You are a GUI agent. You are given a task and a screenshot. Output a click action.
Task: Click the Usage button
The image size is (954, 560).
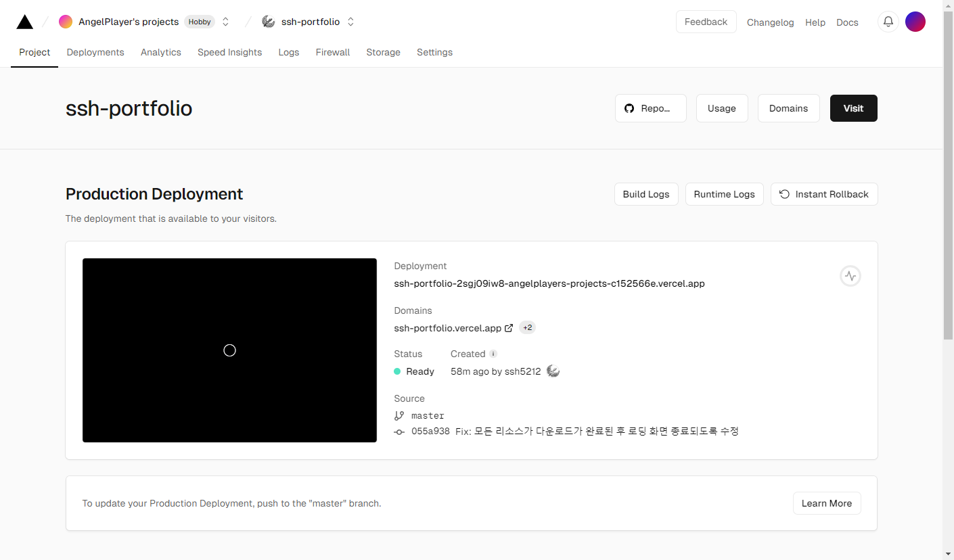[722, 108]
